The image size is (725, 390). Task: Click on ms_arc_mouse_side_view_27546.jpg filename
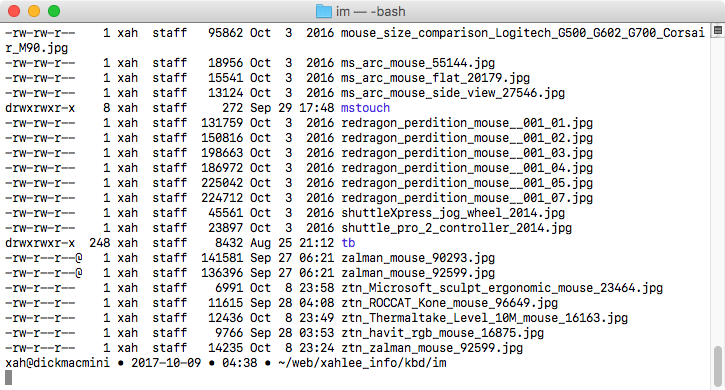(453, 93)
